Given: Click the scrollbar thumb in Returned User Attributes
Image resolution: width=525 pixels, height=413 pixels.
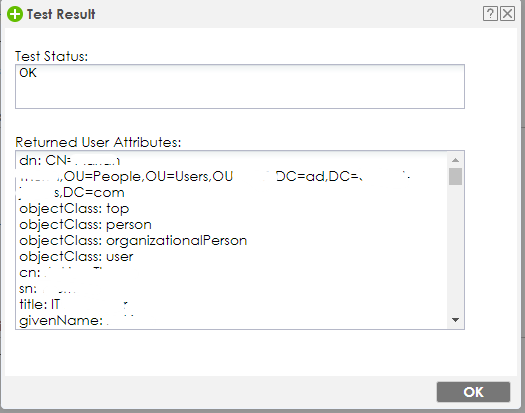Looking at the screenshot, I should click(455, 176).
